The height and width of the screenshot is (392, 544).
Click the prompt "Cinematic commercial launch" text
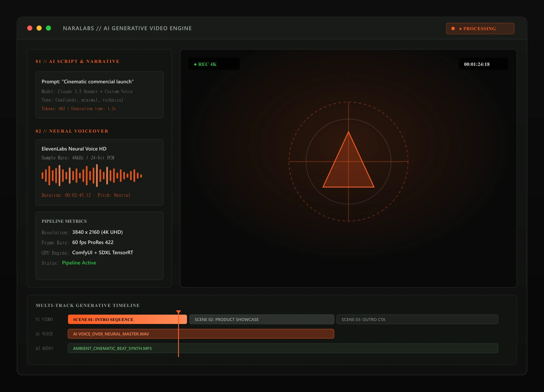point(88,82)
